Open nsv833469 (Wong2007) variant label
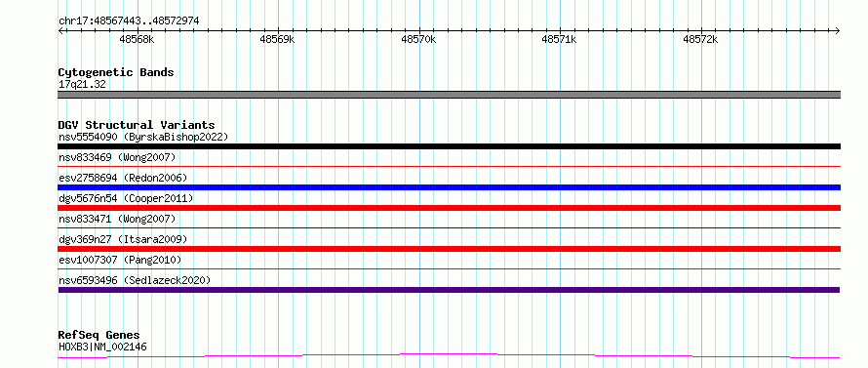868x368 pixels. pyautogui.click(x=117, y=157)
